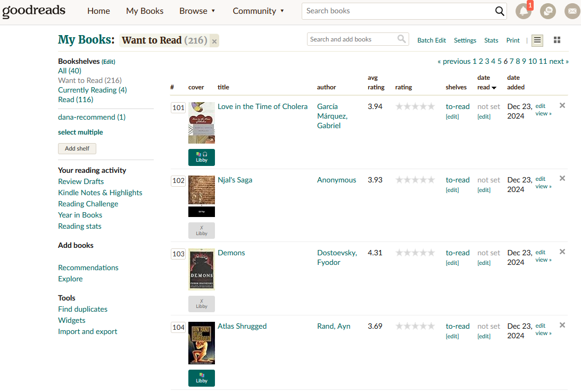
Task: Open Year in Books
Action: 80,215
